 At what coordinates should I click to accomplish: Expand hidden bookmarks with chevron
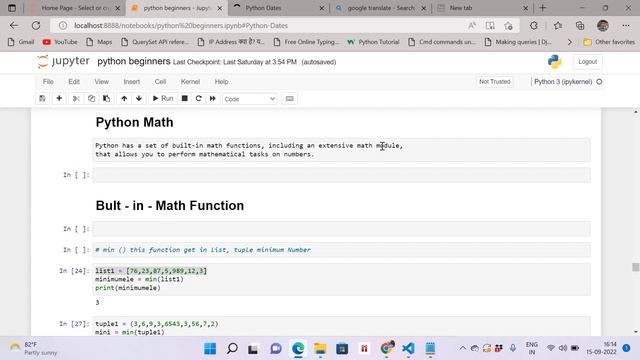pyautogui.click(x=570, y=42)
